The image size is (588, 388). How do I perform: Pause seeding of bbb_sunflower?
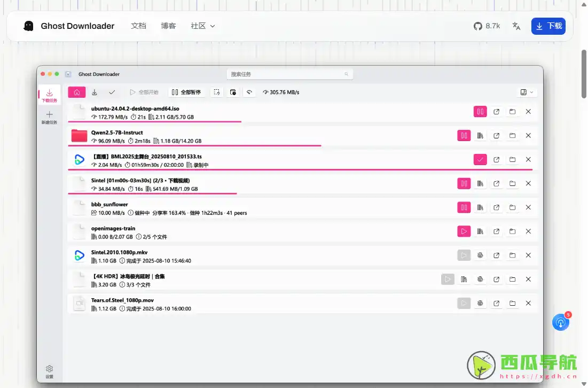464,207
